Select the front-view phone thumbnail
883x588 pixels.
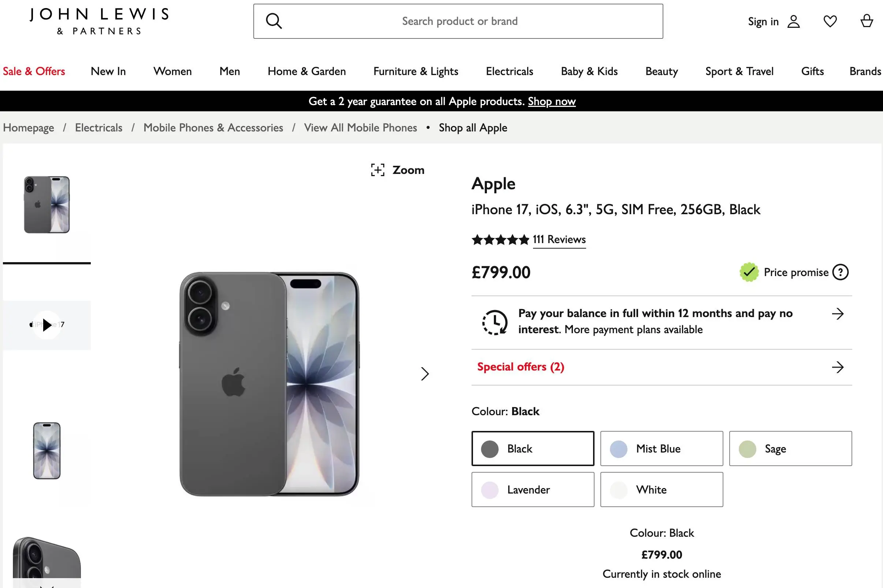click(x=47, y=450)
